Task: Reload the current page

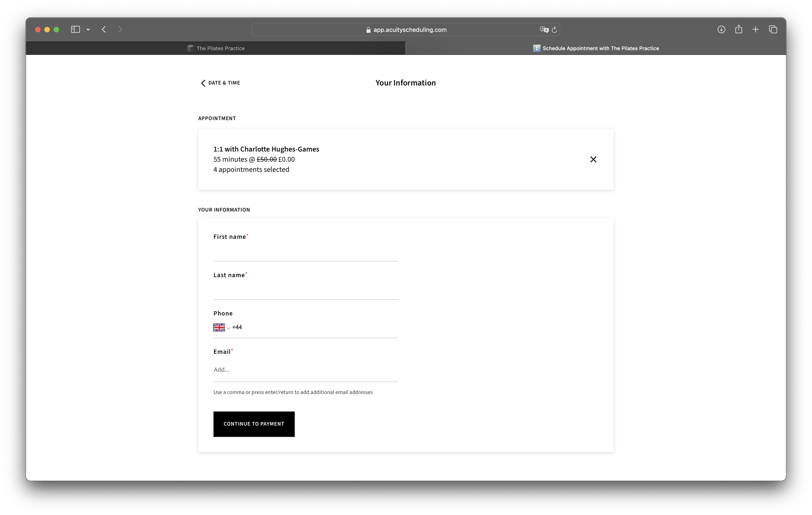Action: coord(554,30)
